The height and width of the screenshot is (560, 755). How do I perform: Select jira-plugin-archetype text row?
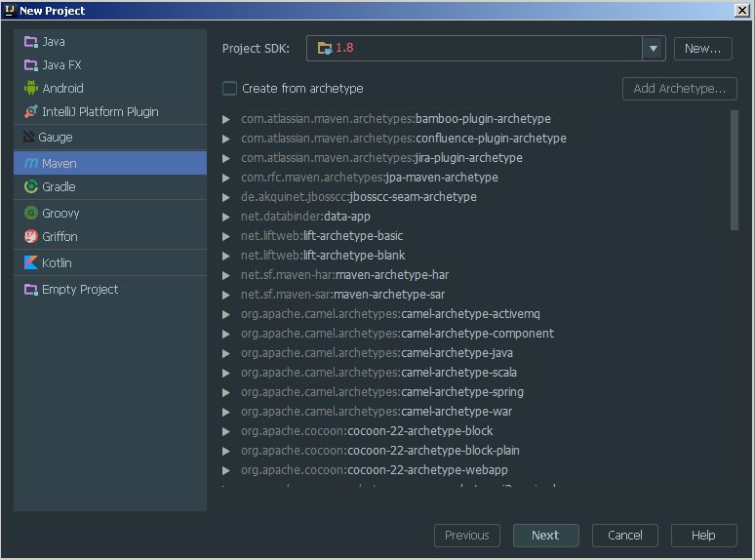point(381,158)
